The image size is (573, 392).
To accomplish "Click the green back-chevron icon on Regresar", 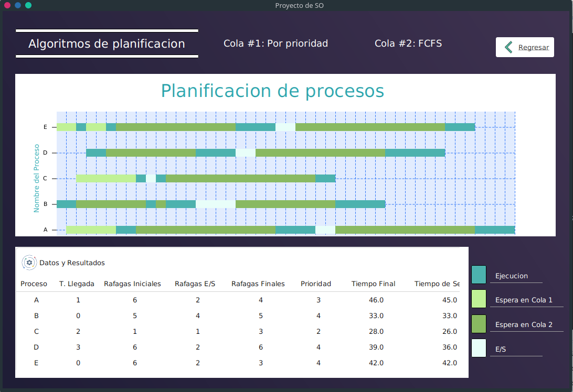I will pyautogui.click(x=507, y=47).
